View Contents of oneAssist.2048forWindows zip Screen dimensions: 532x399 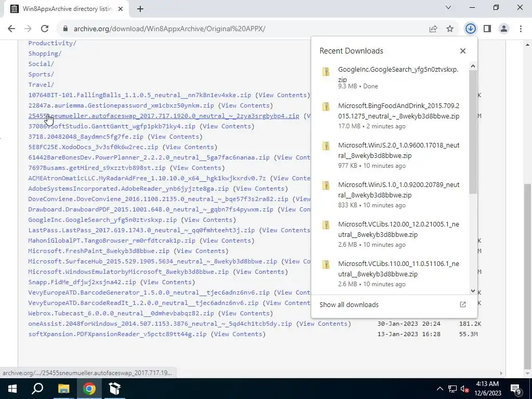click(324, 324)
